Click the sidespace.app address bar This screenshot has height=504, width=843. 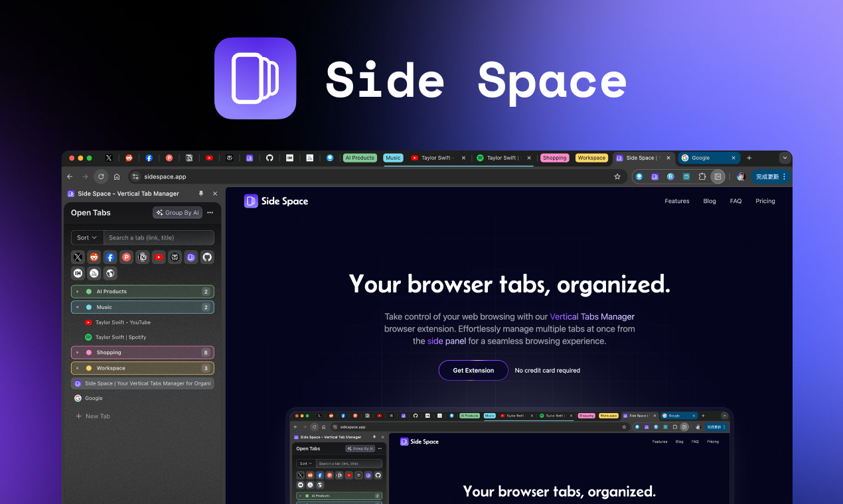coord(377,176)
